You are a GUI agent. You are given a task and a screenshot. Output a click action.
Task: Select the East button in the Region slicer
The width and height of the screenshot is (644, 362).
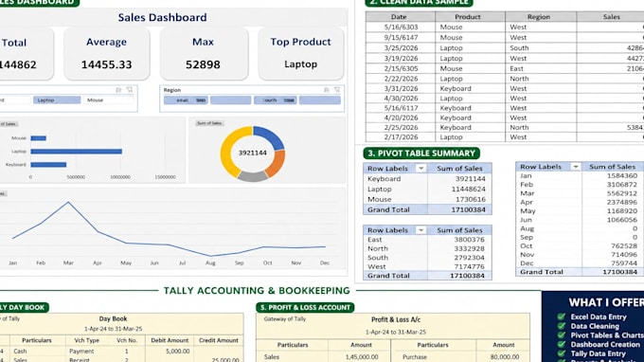tap(186, 100)
